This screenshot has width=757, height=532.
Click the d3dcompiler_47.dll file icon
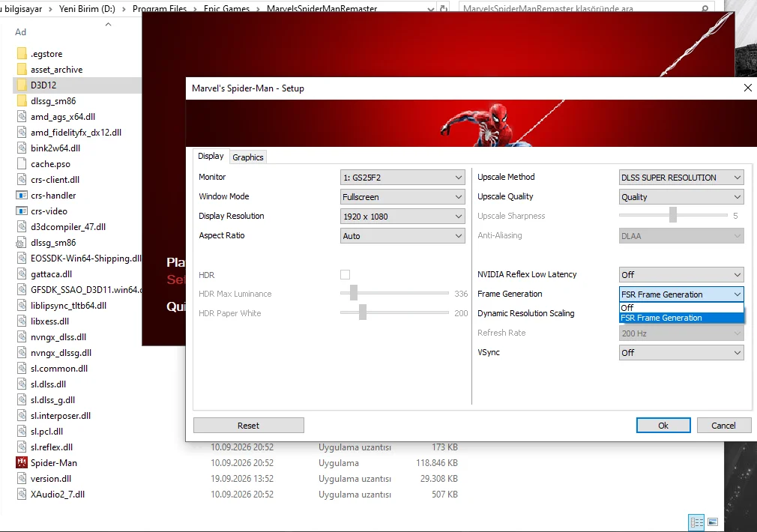(22, 227)
